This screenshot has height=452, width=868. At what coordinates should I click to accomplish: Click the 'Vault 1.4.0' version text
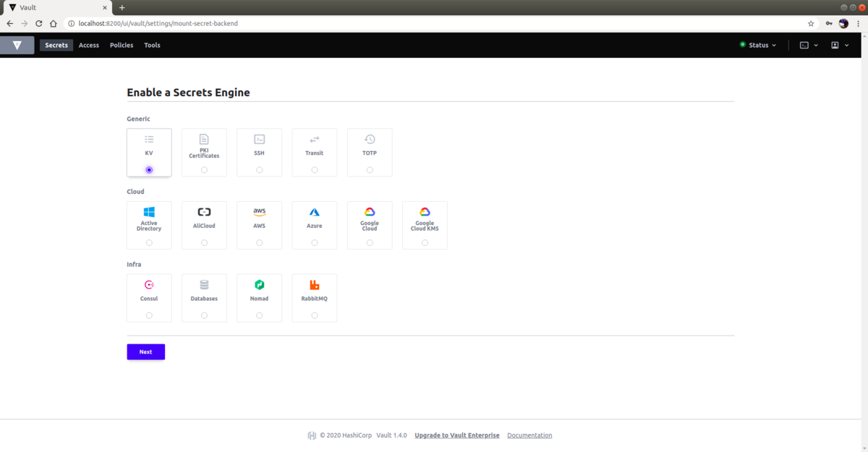point(391,435)
